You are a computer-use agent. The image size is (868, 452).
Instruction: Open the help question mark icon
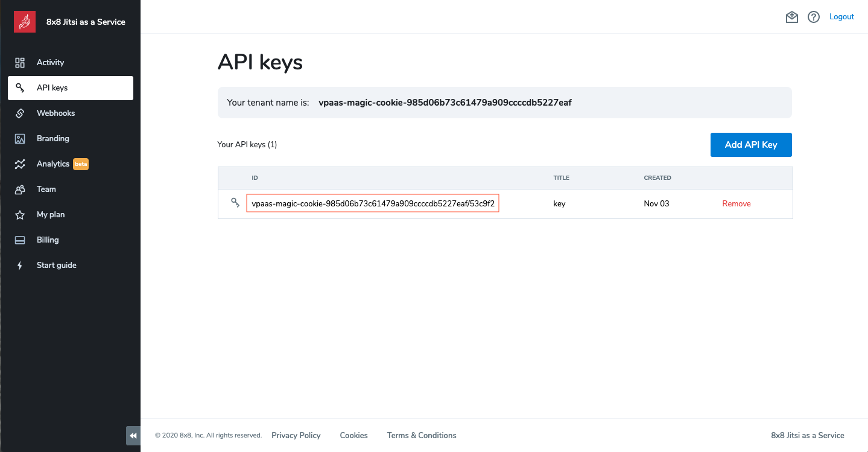814,17
